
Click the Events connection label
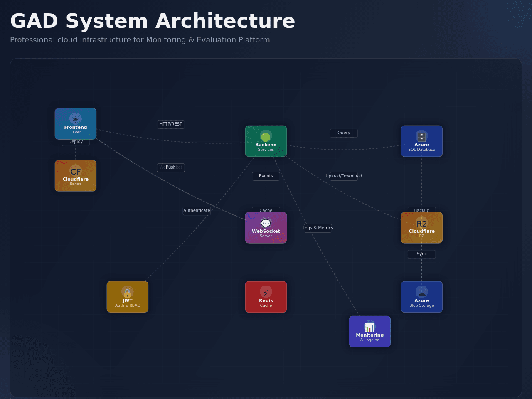coord(266,176)
